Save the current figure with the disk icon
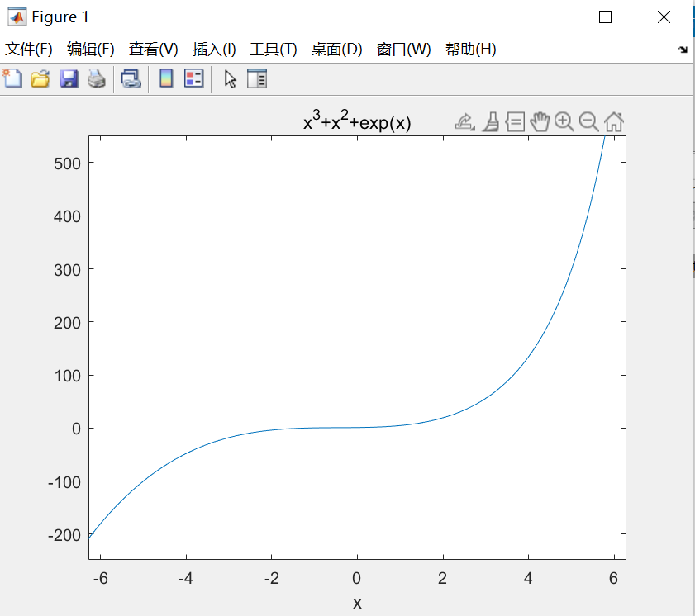Viewport: 695px width, 616px height. pyautogui.click(x=69, y=78)
